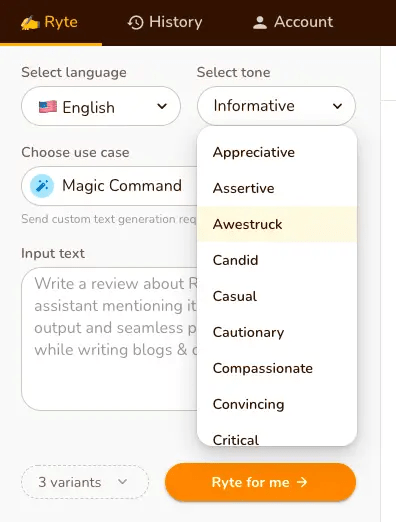
Task: Click the Account person icon
Action: point(260,23)
